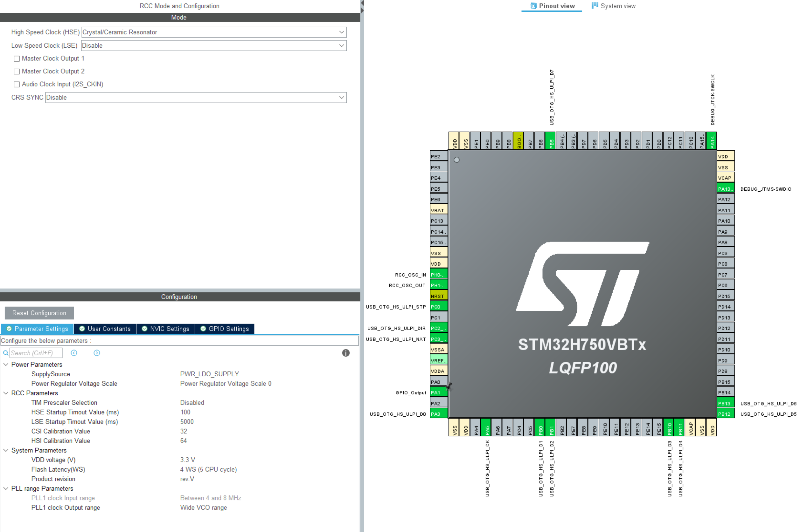Collapse PLL range Parameters group
Screen dimensions: 800x532
(x=6, y=488)
